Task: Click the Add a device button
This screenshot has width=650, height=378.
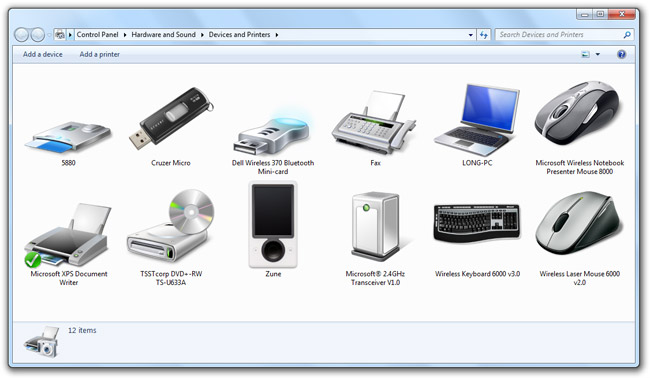Action: coord(43,54)
